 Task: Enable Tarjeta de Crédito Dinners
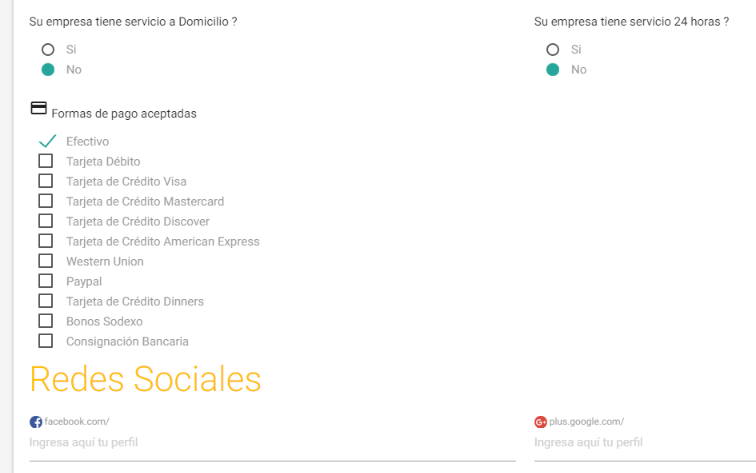[x=46, y=301]
